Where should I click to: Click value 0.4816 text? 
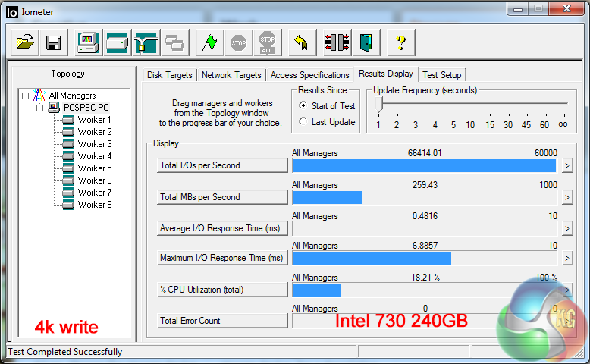click(x=425, y=216)
